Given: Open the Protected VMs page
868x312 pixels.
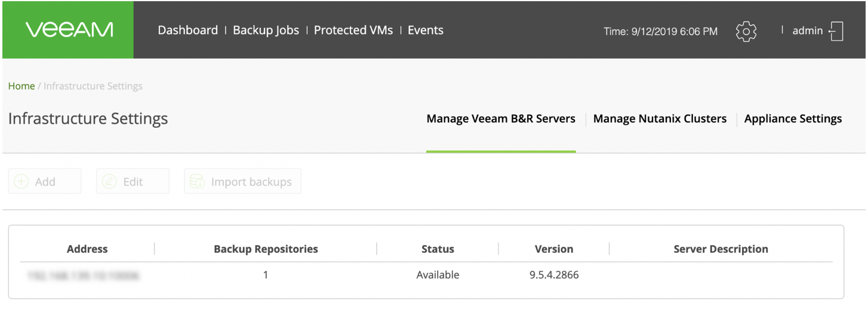Looking at the screenshot, I should [353, 30].
